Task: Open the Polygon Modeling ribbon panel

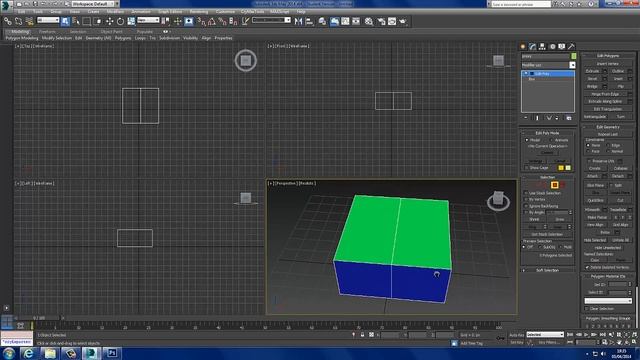Action: (22, 38)
